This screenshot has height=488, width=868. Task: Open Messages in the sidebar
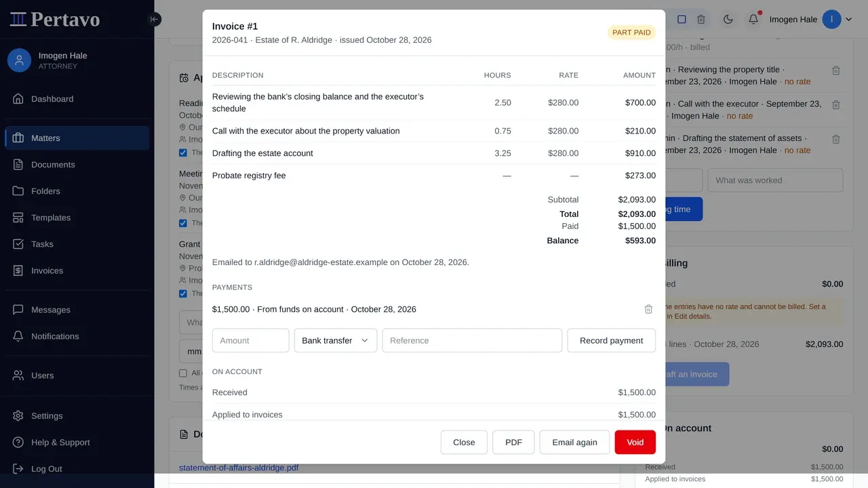click(77, 310)
